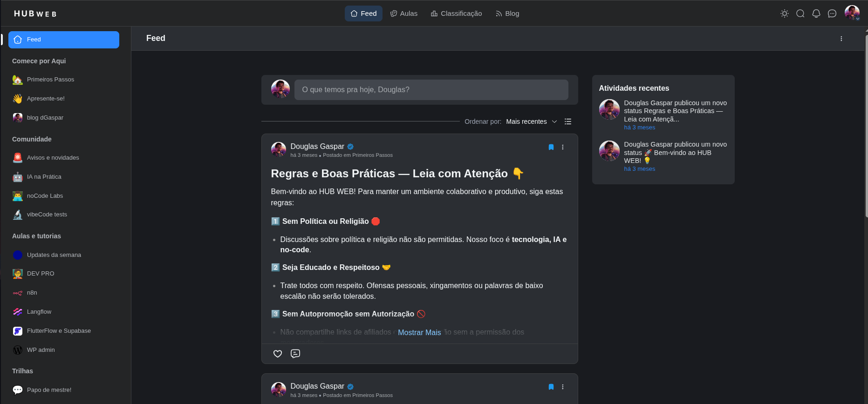Open notifications bell icon
Screen dimensions: 868x404
(816, 13)
